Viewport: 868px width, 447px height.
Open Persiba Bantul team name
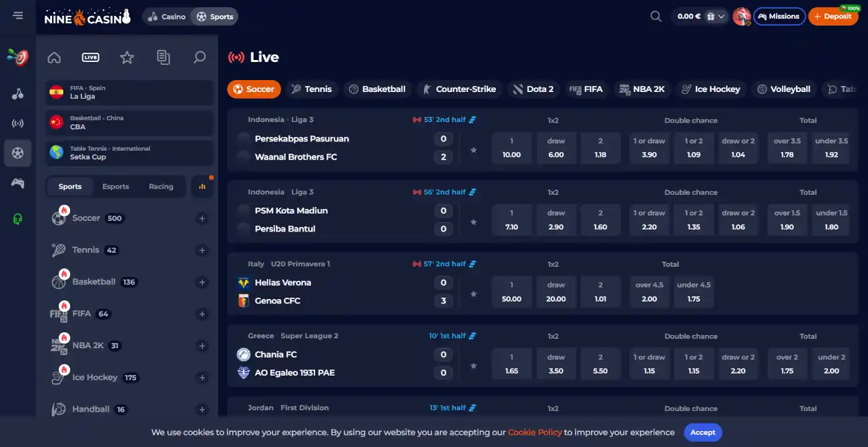tap(285, 229)
